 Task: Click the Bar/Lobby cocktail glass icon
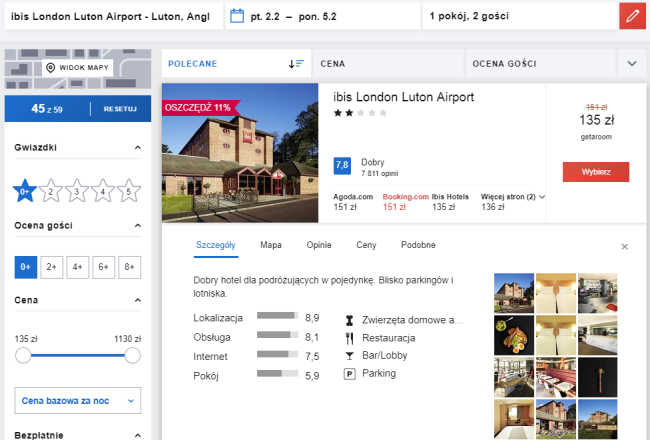coord(349,356)
